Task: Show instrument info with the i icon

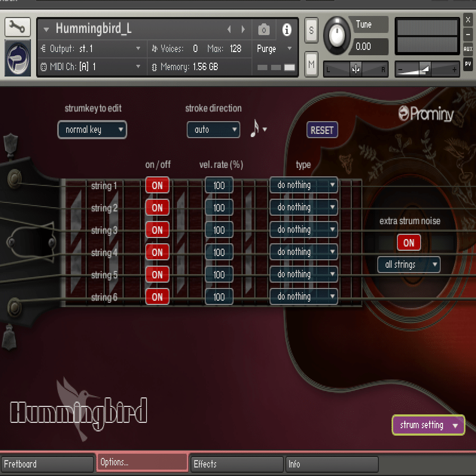Action: tap(286, 30)
